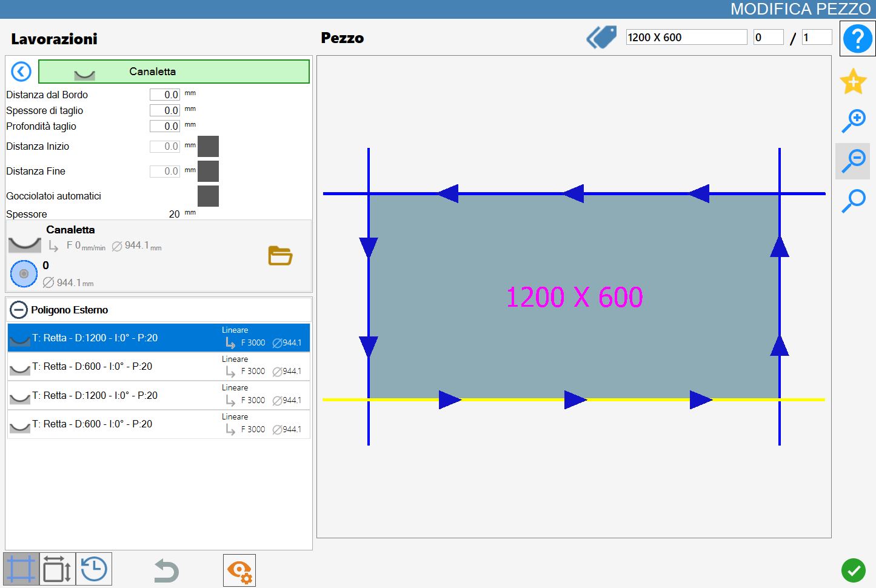Open orange eye visibility settings icon
The height and width of the screenshot is (588, 876).
[x=239, y=570]
